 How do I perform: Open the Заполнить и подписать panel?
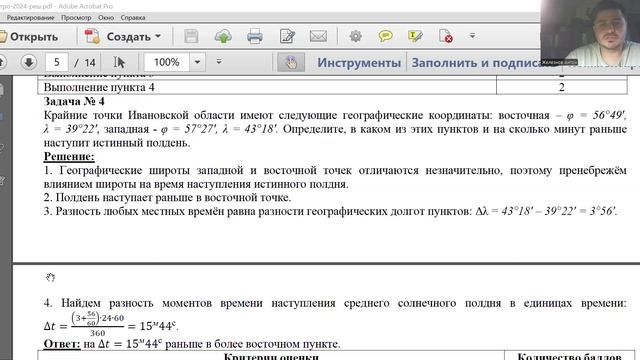pyautogui.click(x=476, y=62)
